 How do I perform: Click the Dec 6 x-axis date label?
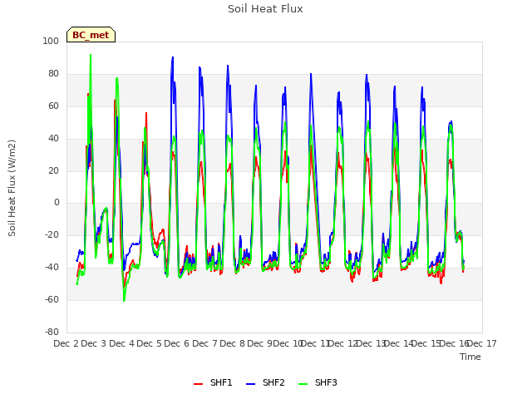click(177, 343)
